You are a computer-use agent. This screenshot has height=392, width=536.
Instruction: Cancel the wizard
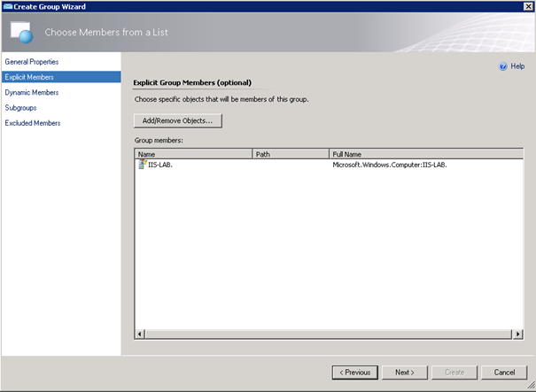pyautogui.click(x=504, y=373)
